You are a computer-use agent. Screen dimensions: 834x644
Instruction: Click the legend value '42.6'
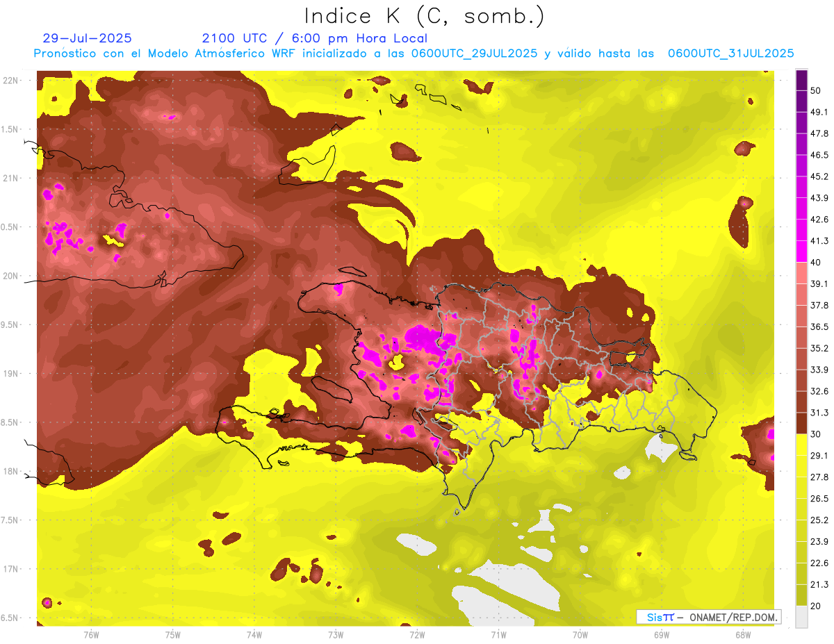click(x=819, y=220)
